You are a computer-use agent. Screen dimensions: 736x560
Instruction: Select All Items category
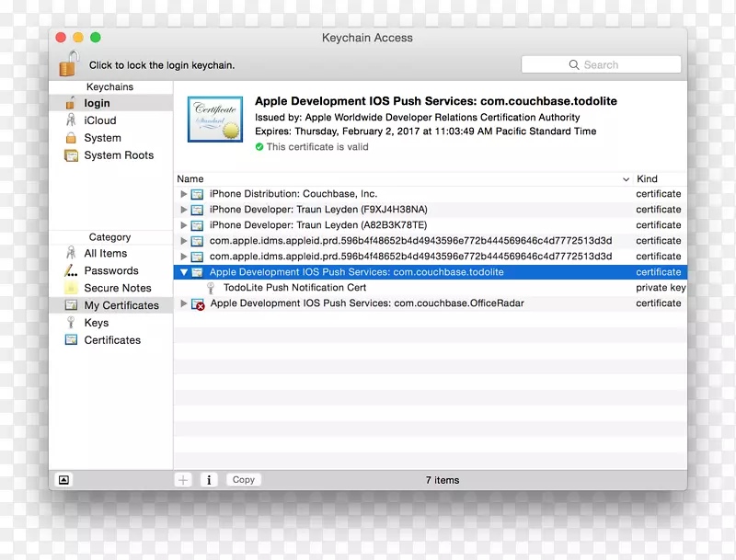tap(105, 253)
